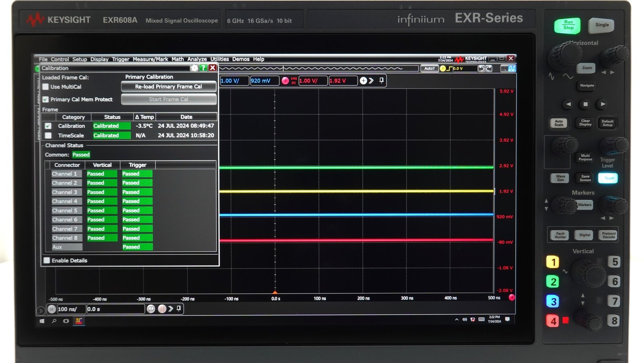This screenshot has height=363, width=644.
Task: Open Task View in the taskbar
Action: pyautogui.click(x=66, y=321)
